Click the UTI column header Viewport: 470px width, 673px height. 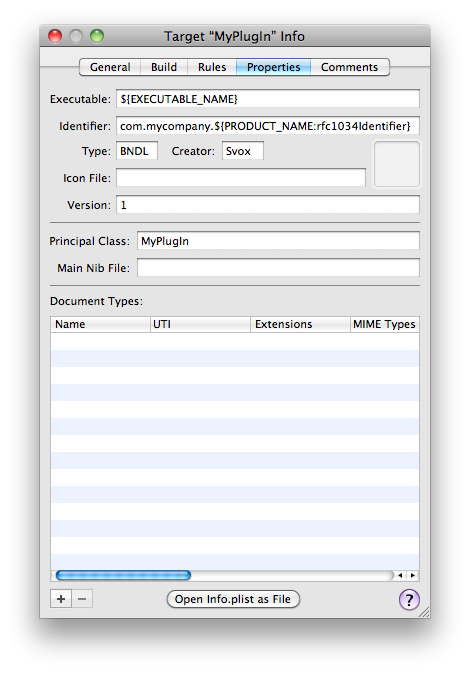(x=200, y=324)
